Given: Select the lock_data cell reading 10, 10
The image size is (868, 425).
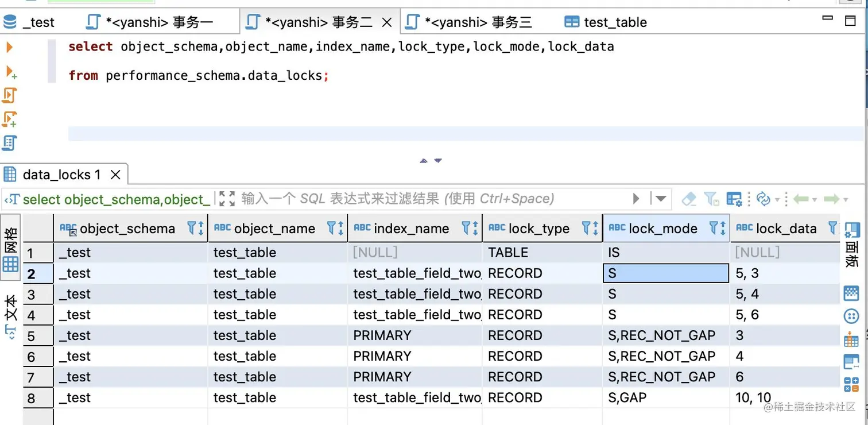Looking at the screenshot, I should tap(785, 397).
